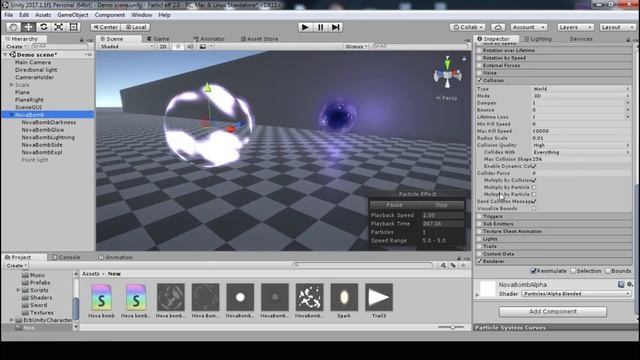This screenshot has width=640, height=360.
Task: Enable the Bounds checkbox
Action: [608, 271]
